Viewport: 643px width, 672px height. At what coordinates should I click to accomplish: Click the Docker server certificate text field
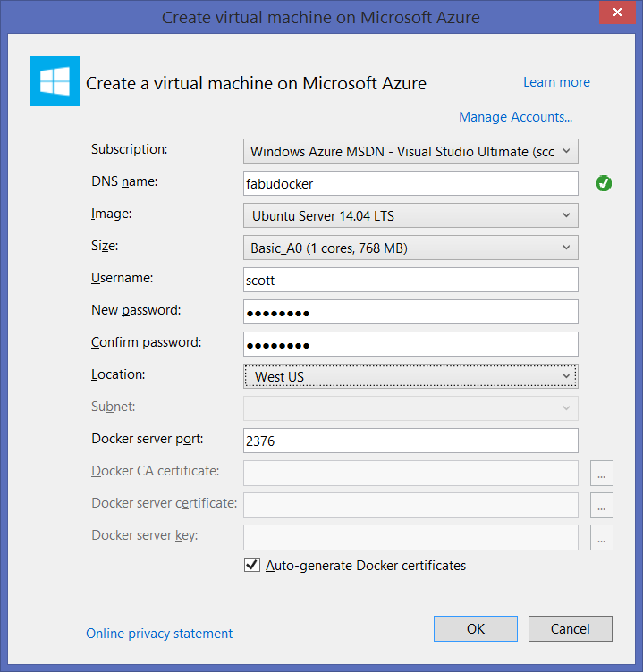[x=410, y=505]
